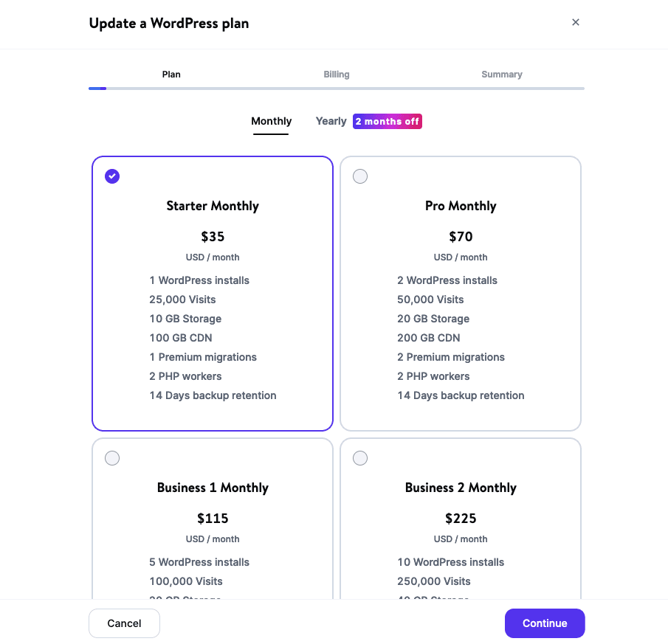Select the Pro Monthly plan card
Screen dimensions: 668x644
pyautogui.click(x=461, y=294)
